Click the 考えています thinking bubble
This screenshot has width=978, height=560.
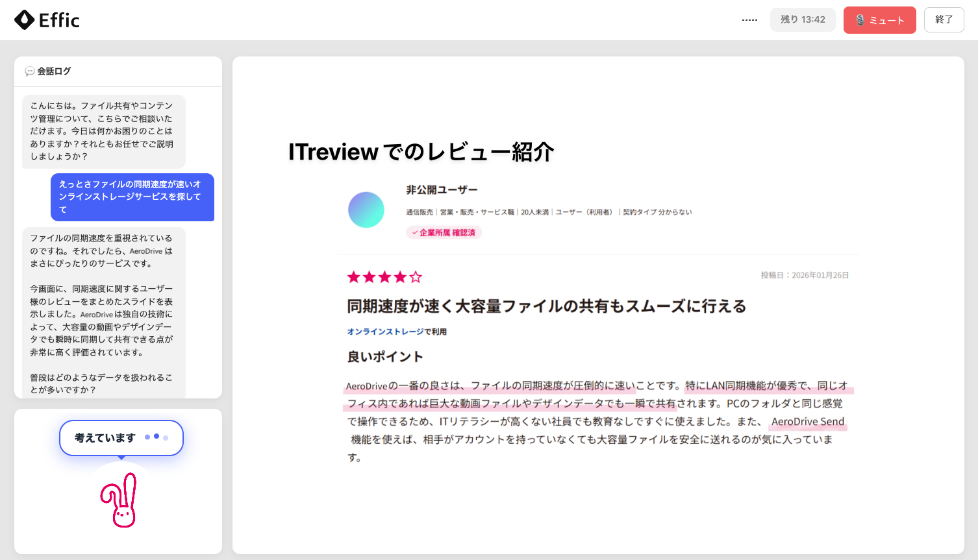point(121,438)
